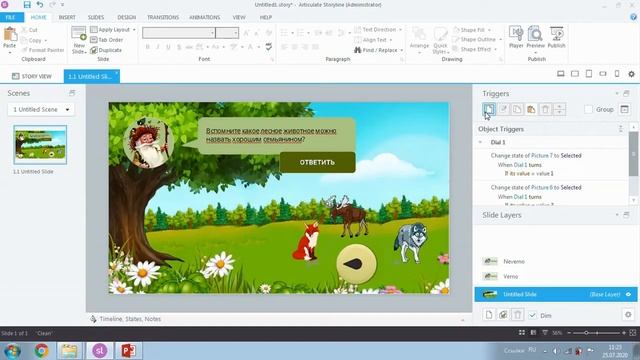Click the Save icon in title bar
Screen dimensions: 640x360
27,5
